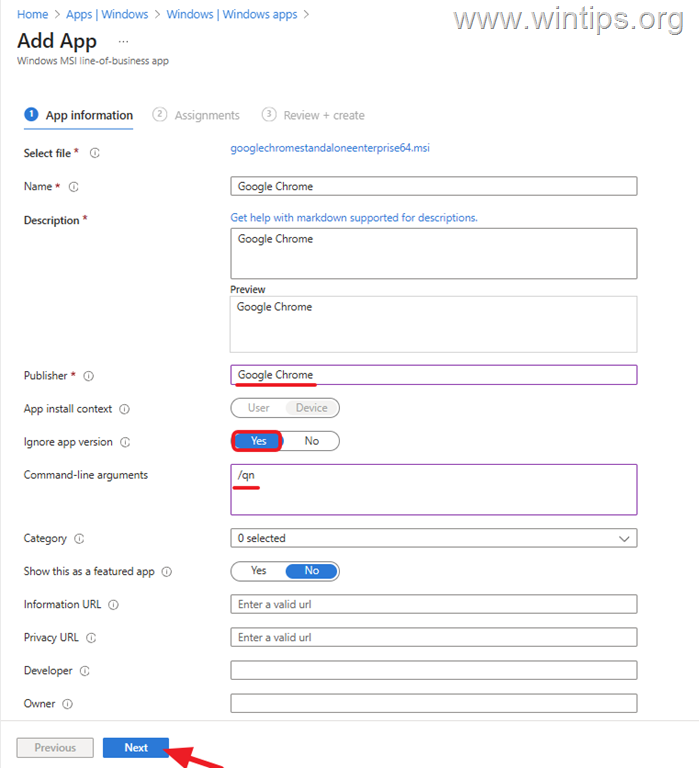Click info icon next to Publisher

[x=89, y=376]
